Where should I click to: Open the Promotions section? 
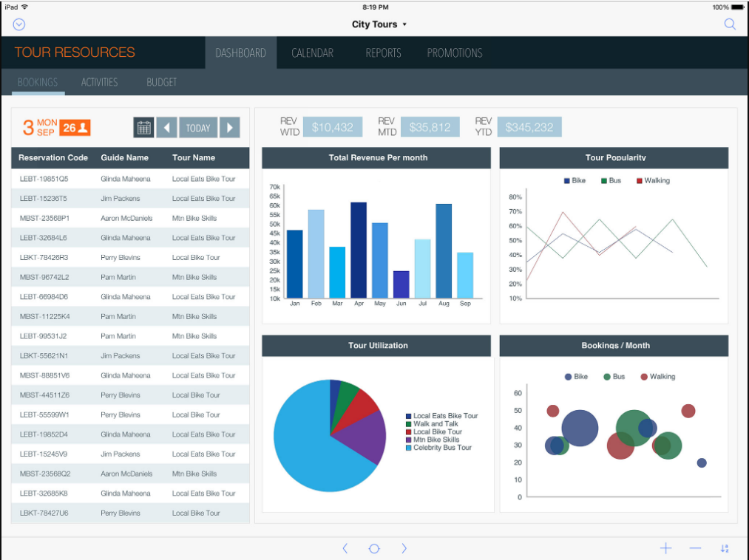(x=454, y=52)
